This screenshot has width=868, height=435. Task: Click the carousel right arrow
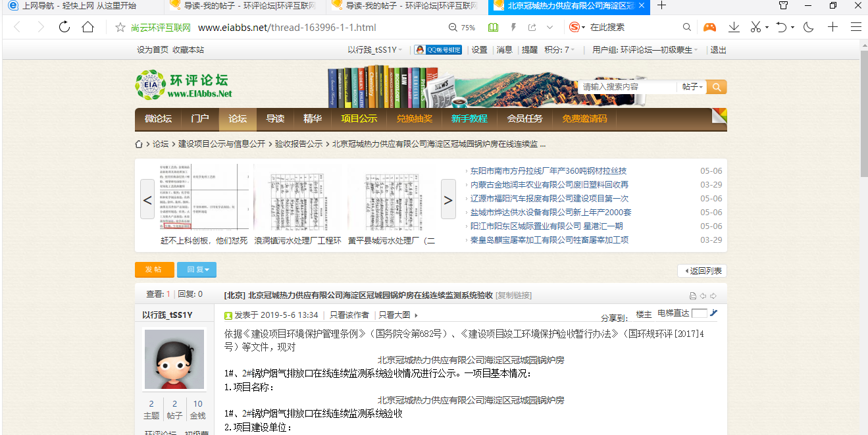tap(448, 199)
